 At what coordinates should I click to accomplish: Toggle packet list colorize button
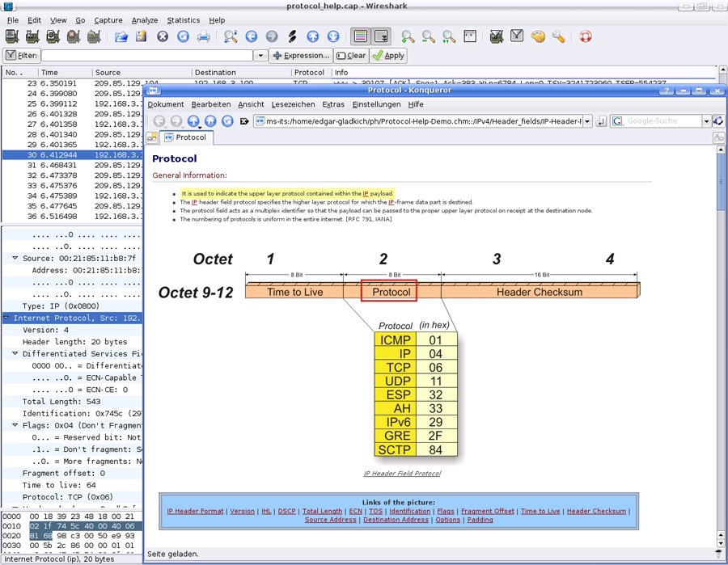(360, 36)
